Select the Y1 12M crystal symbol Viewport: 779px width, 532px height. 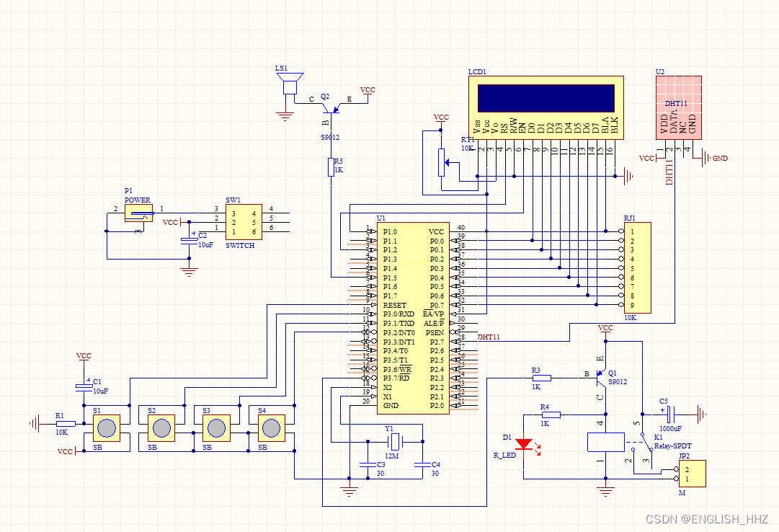pyautogui.click(x=395, y=441)
